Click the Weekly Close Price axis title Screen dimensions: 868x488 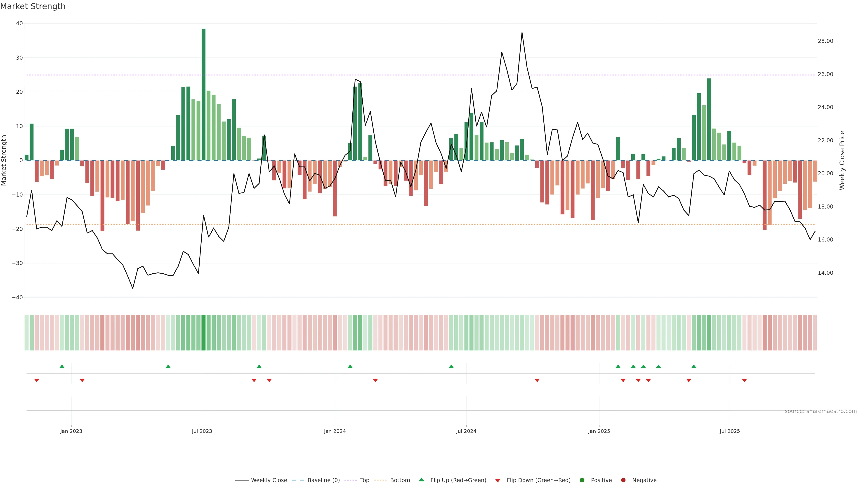tap(842, 160)
